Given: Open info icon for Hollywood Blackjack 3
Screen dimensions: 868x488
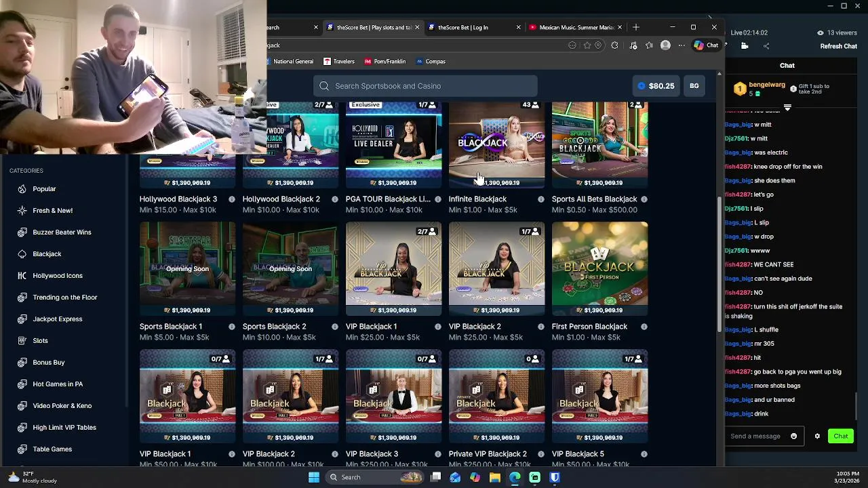Looking at the screenshot, I should (x=232, y=199).
